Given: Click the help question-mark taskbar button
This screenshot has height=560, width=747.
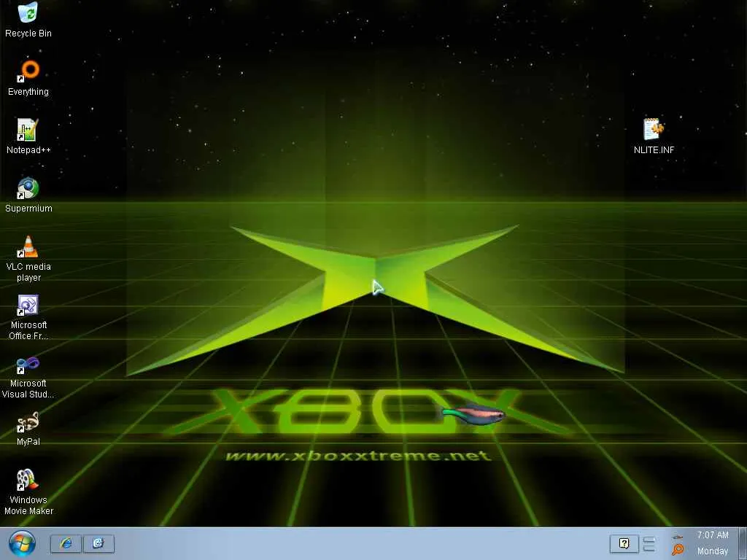Looking at the screenshot, I should 624,543.
